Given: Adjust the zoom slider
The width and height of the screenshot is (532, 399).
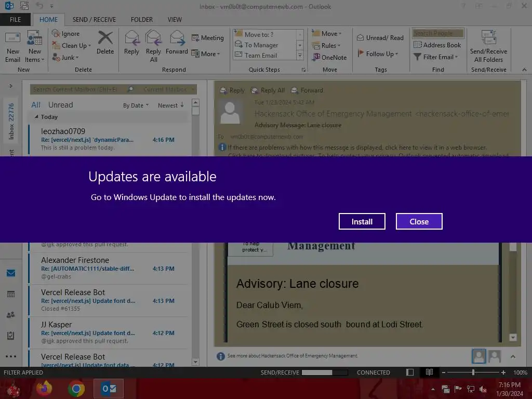Looking at the screenshot, I should point(473,372).
